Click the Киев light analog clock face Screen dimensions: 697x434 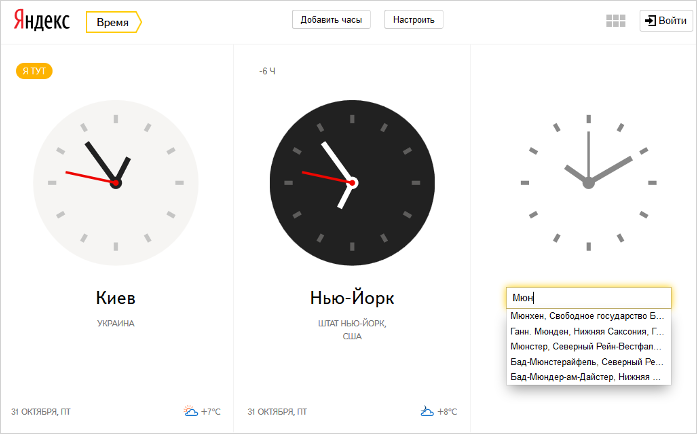tap(116, 183)
